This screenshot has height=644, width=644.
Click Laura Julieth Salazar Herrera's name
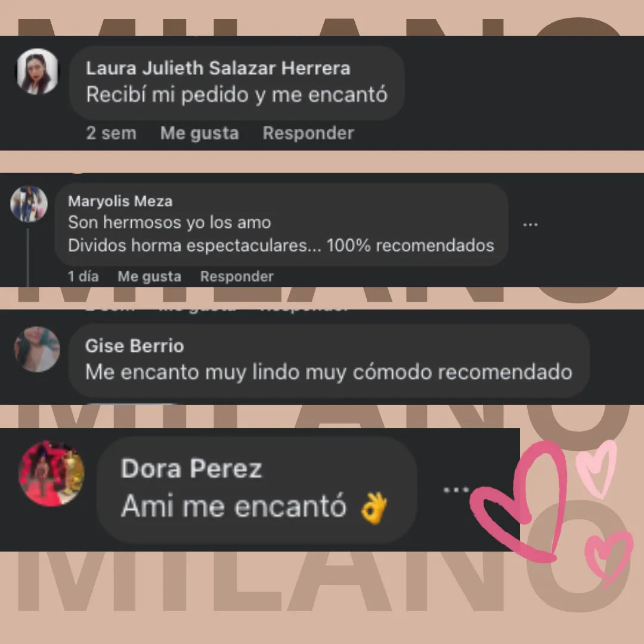(x=218, y=68)
